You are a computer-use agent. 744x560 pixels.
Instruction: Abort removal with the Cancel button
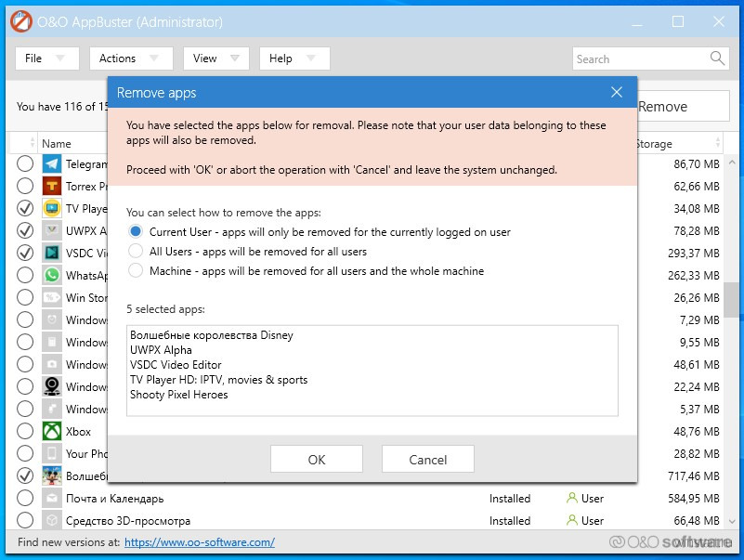coord(428,459)
